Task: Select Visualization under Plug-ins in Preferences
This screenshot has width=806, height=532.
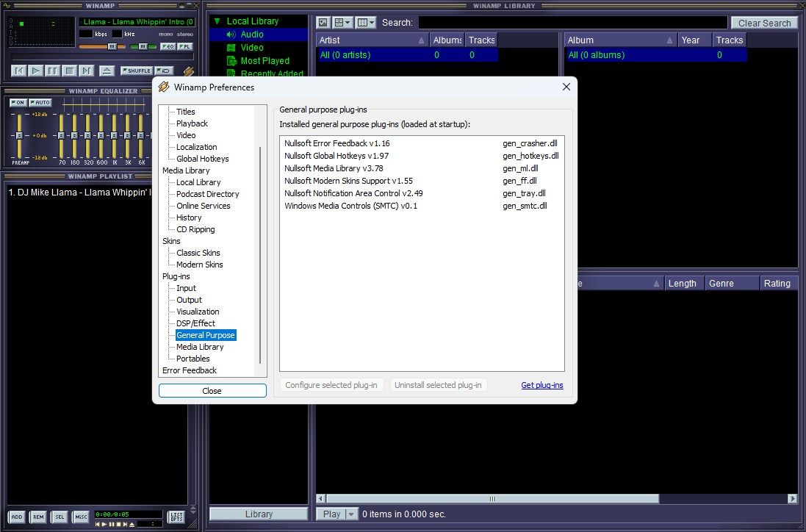Action: (x=198, y=312)
